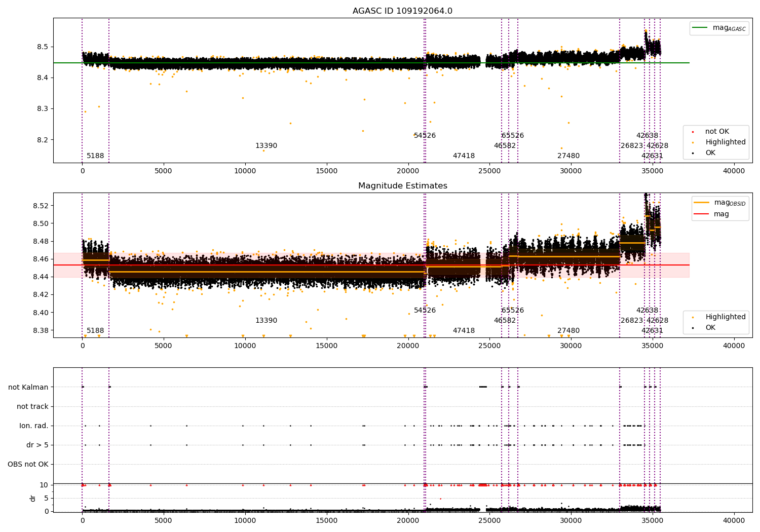Screen dimensions: 760x532
Task: Click the 'not Kalman' axis label
Action: point(28,388)
